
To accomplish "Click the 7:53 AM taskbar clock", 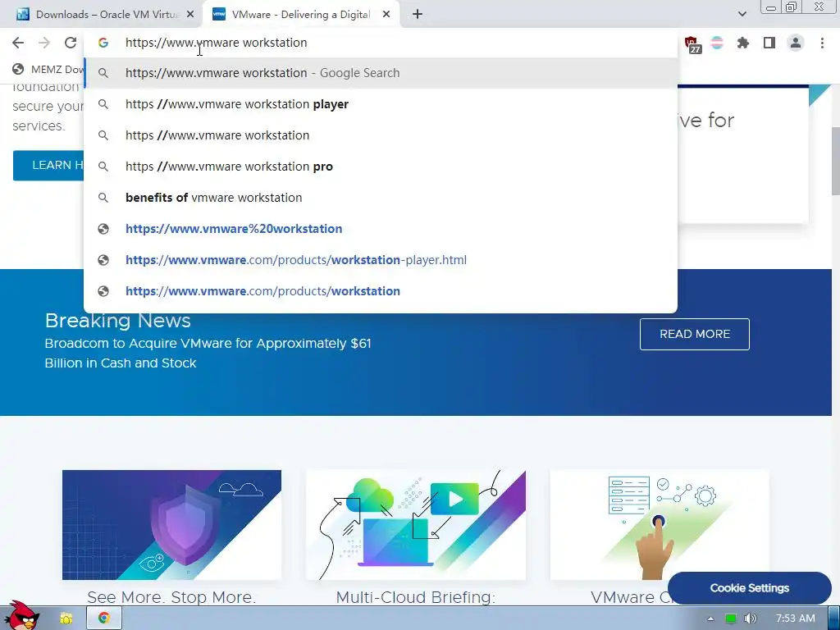I will click(795, 619).
